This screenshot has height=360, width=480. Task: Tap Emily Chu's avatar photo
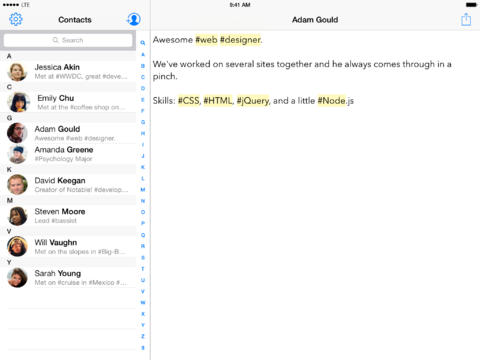click(19, 102)
